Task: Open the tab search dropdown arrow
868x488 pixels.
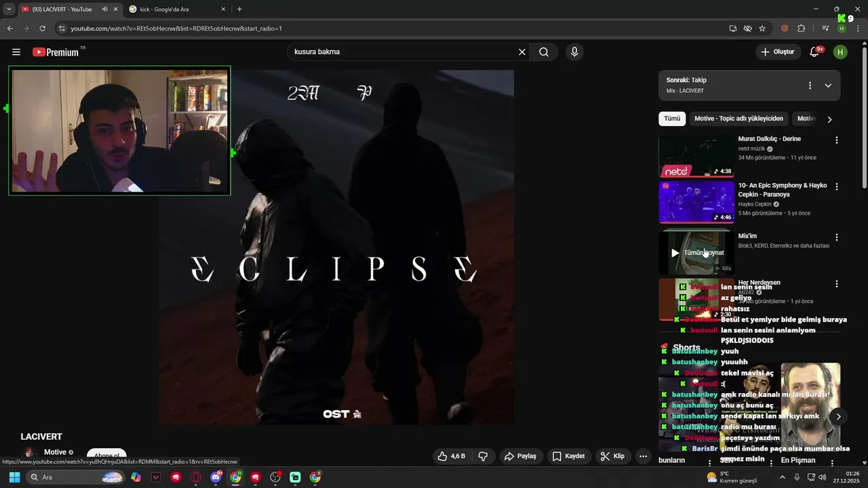Action: [8, 9]
